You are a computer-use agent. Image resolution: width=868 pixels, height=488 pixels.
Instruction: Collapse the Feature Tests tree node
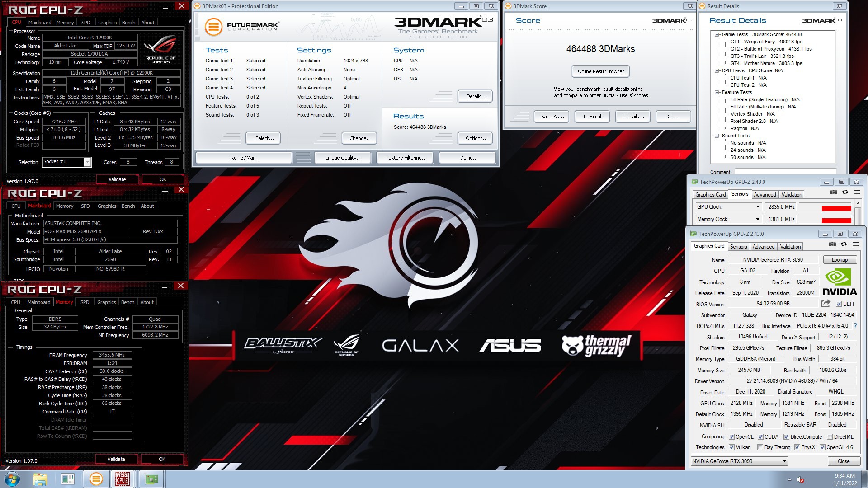tap(717, 92)
